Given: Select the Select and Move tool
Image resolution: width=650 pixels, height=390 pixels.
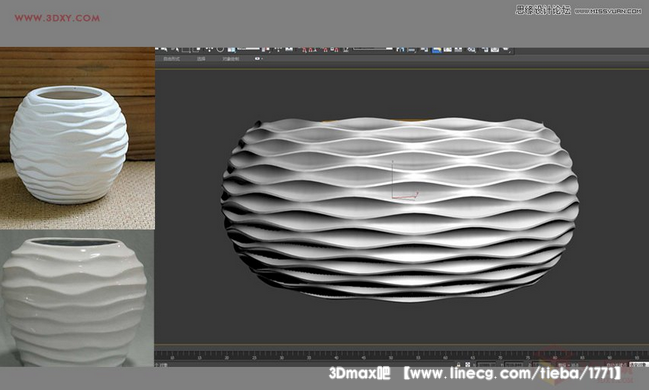Looking at the screenshot, I should pos(209,49).
